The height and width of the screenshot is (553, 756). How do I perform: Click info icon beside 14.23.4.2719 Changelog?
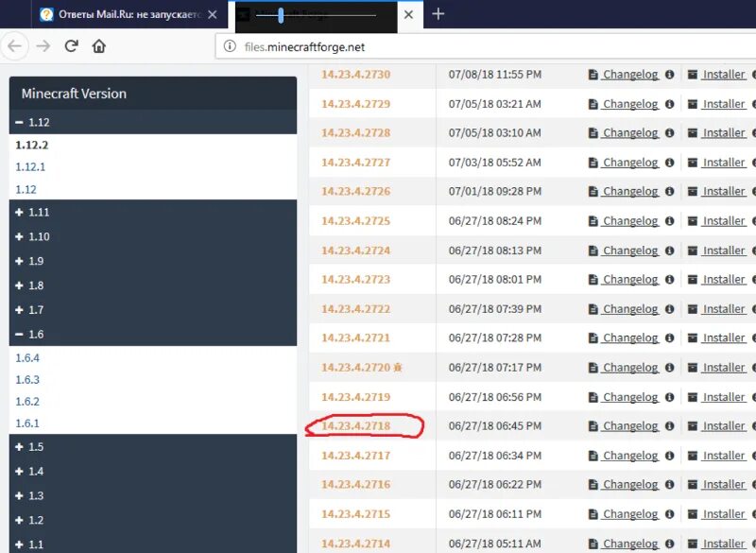669,397
